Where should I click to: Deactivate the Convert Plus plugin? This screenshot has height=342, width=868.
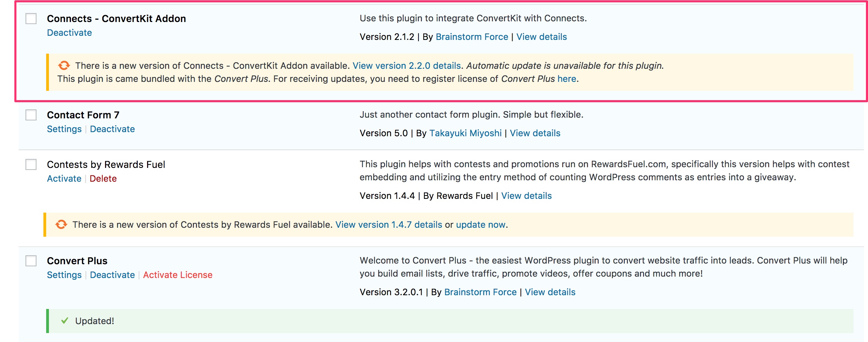(112, 275)
